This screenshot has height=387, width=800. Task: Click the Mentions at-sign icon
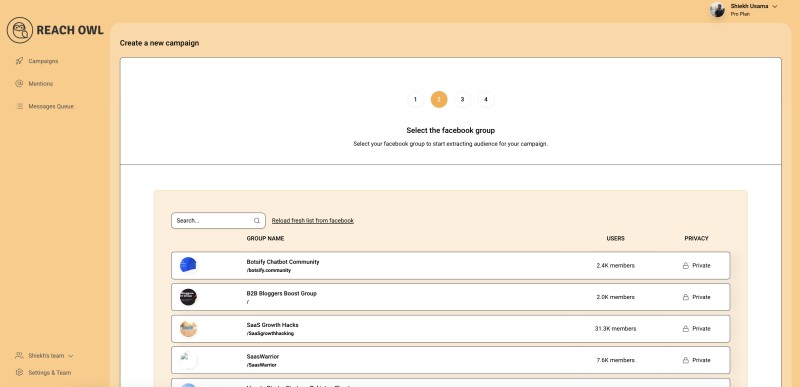(x=19, y=83)
